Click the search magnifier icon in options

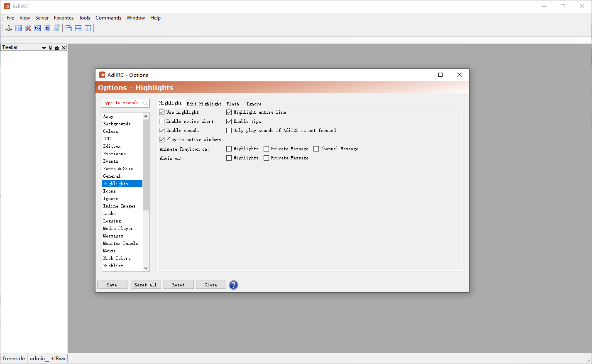point(146,103)
